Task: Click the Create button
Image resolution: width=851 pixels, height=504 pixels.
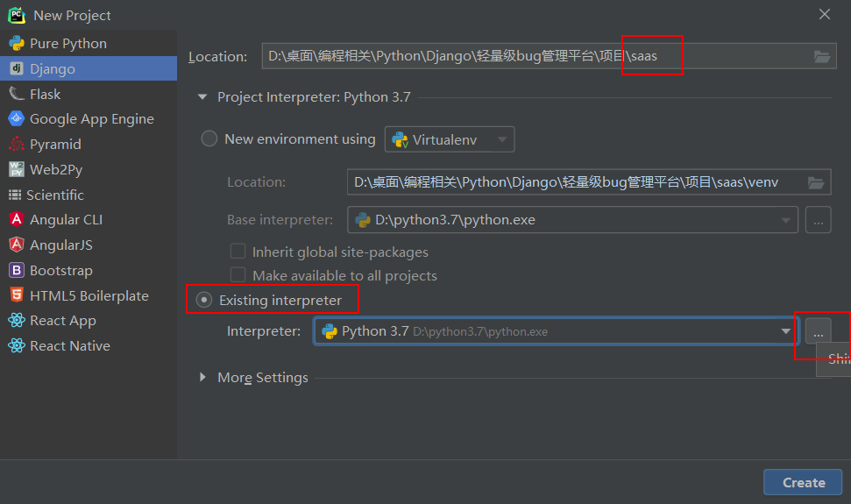Action: click(803, 482)
